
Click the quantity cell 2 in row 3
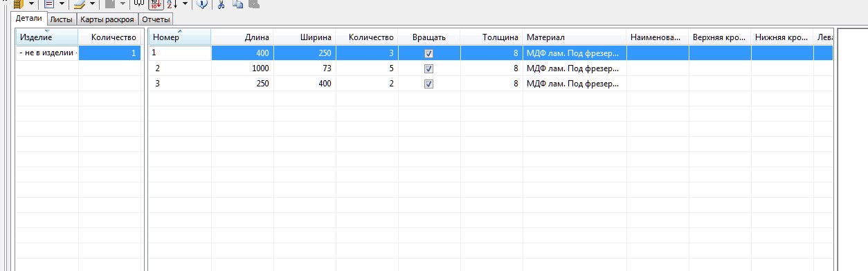coord(367,84)
